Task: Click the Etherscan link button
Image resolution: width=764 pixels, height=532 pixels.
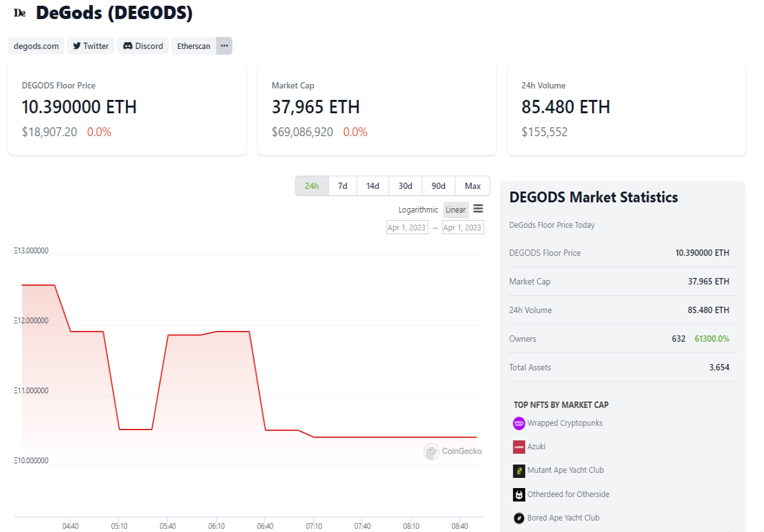Action: tap(194, 46)
